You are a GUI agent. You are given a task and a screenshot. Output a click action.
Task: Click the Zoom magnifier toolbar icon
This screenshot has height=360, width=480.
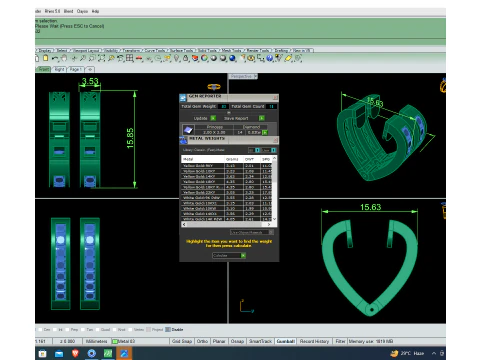pyautogui.click(x=83, y=58)
